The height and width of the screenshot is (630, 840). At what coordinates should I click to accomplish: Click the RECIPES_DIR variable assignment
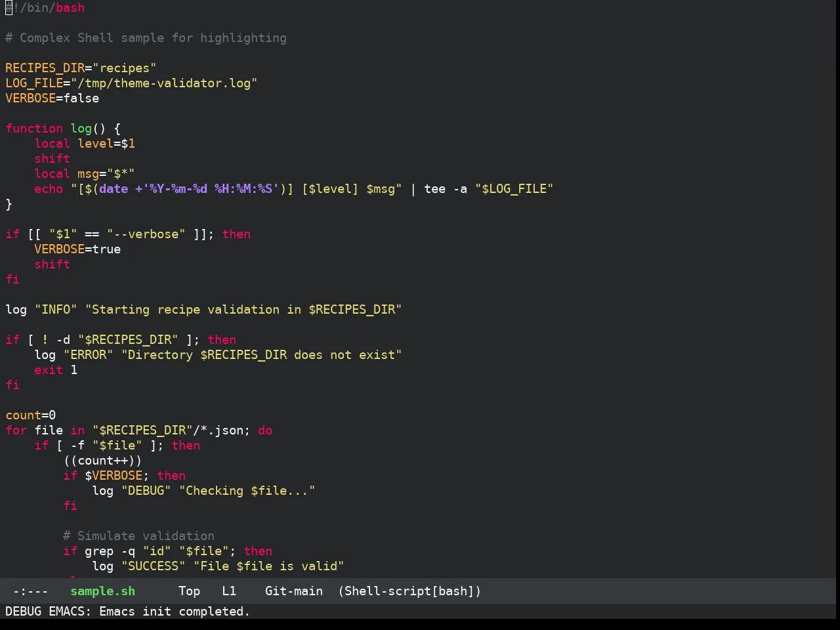81,68
